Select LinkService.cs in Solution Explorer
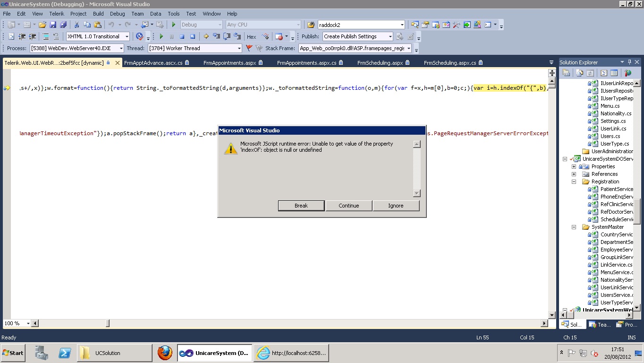 tap(616, 265)
